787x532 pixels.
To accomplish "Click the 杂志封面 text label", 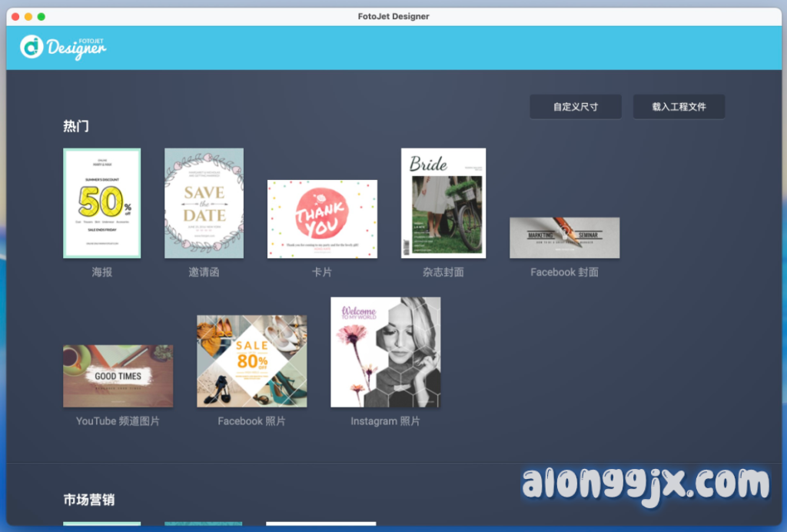I will (x=443, y=272).
